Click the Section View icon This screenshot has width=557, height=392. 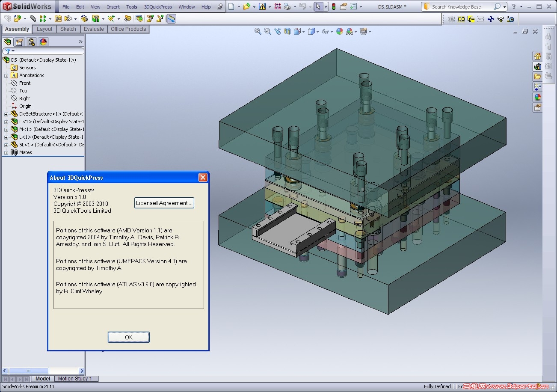287,31
